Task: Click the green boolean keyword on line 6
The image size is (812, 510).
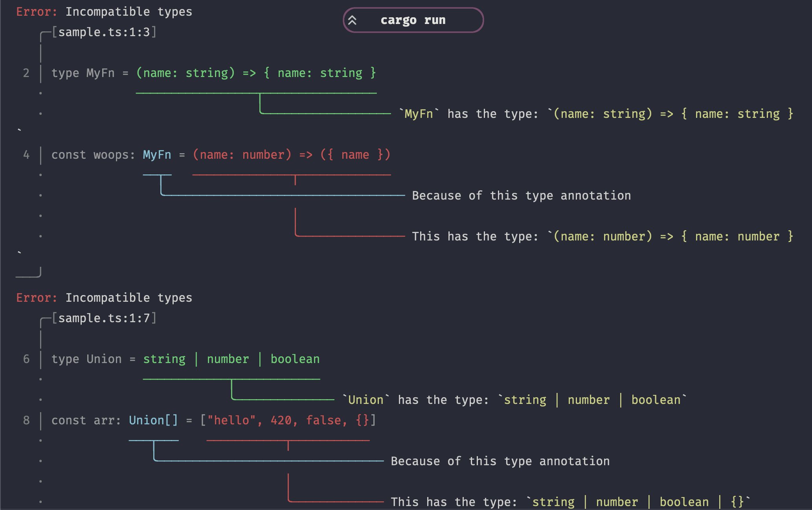Action: click(295, 359)
